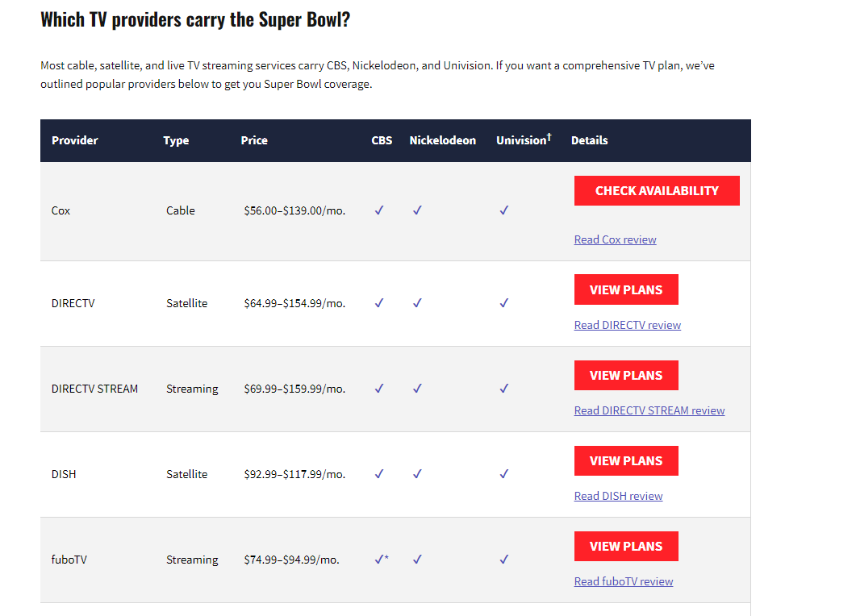
Task: Click the Univision checkmark in fuboTV row
Action: [x=504, y=560]
